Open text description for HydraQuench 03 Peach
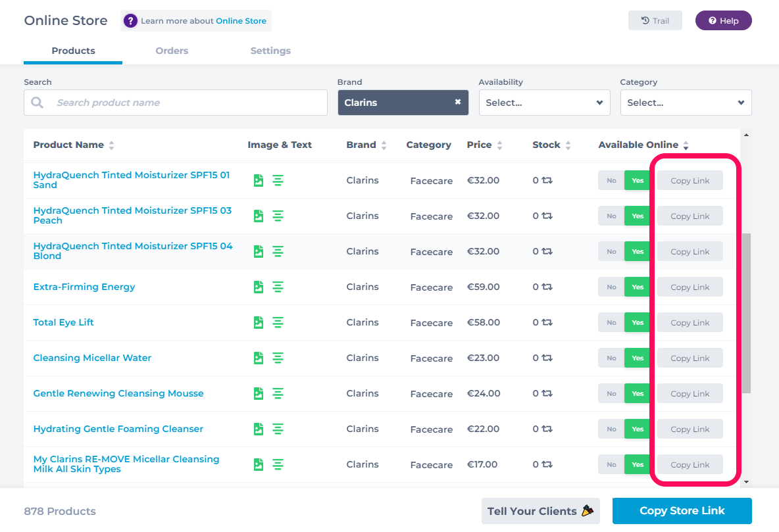 278,216
